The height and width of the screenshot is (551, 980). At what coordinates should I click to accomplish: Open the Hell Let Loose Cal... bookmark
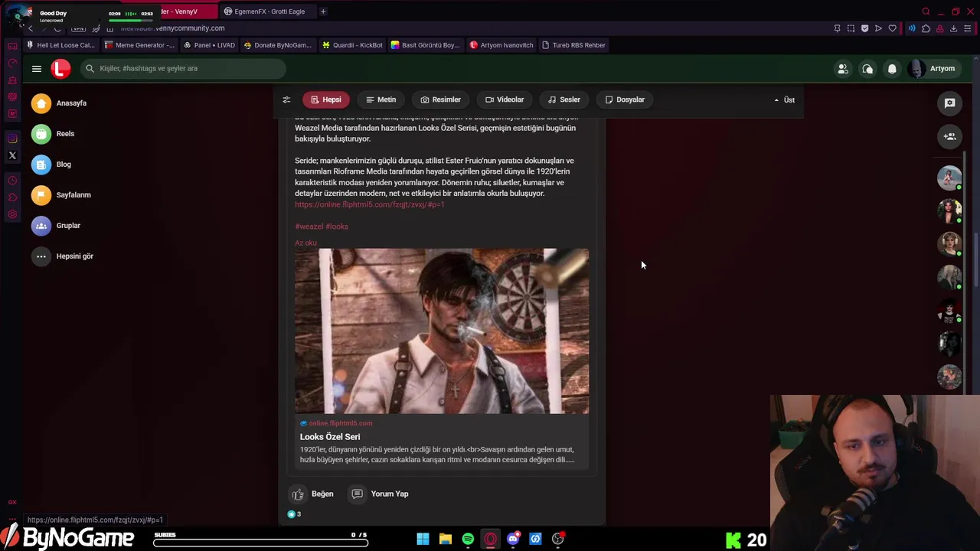coord(60,45)
